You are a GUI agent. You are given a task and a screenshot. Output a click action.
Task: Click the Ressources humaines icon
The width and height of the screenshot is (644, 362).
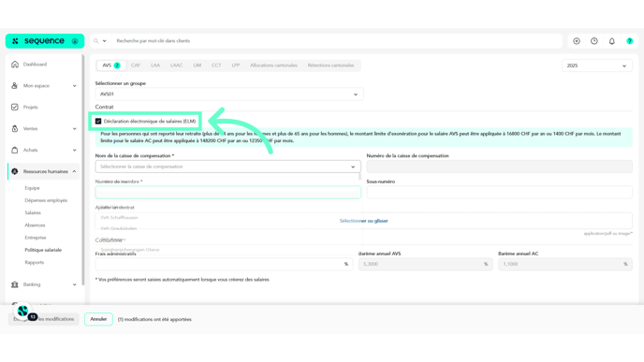15,171
